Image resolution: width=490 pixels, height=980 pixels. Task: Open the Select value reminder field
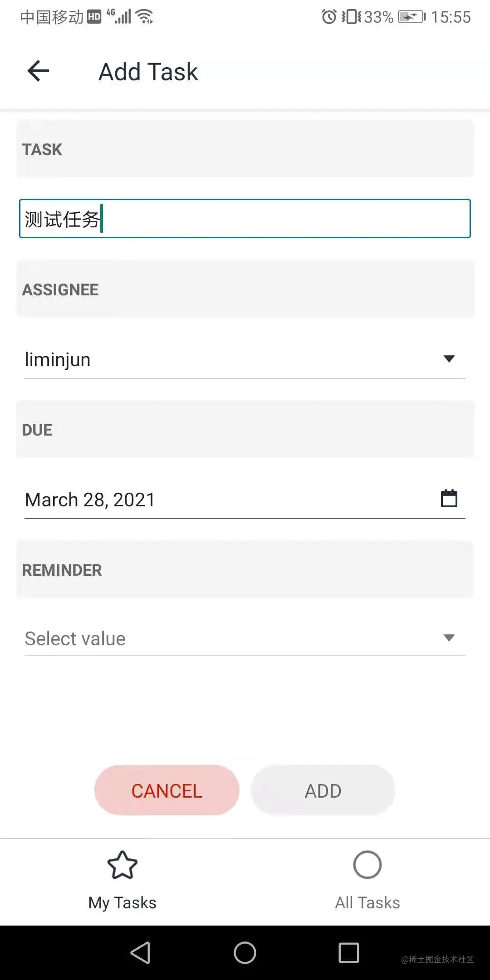coord(245,638)
